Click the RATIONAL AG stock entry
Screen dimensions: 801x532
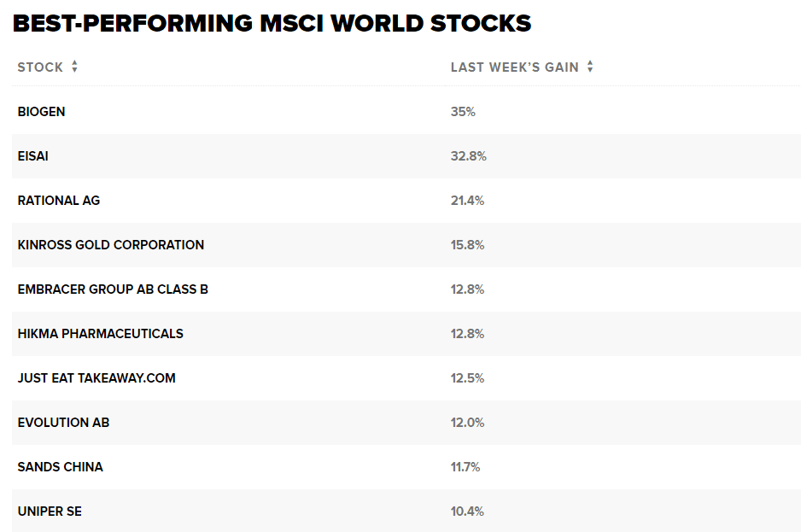click(59, 201)
